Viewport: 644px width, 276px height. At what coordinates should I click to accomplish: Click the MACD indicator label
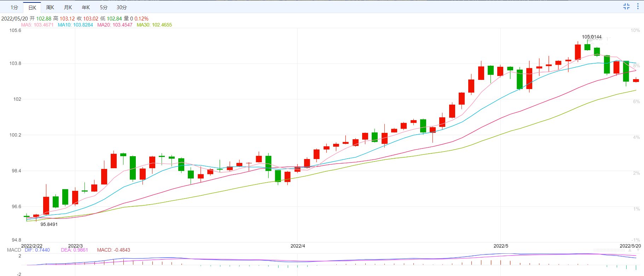pyautogui.click(x=14, y=250)
